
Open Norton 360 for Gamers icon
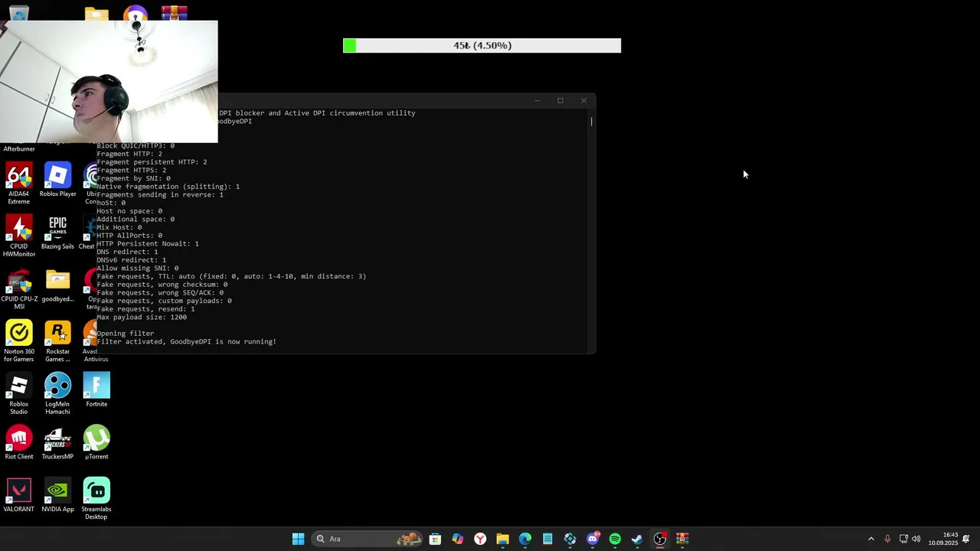click(19, 341)
